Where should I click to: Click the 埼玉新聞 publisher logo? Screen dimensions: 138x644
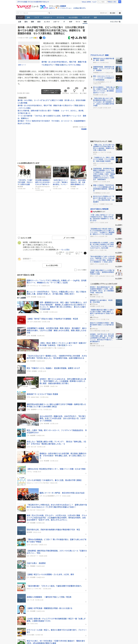[x=77, y=38]
